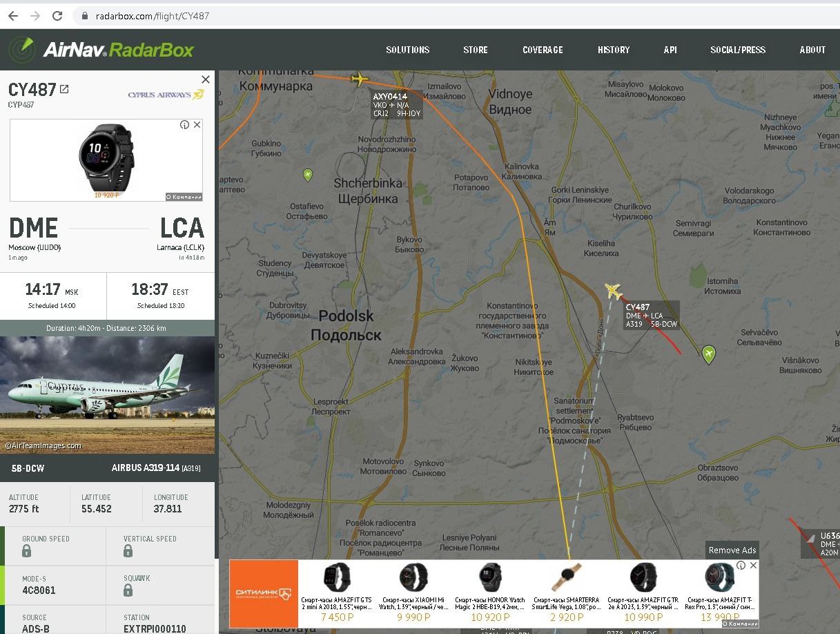
Task: Close the bottom banner ad
Action: pos(753,565)
